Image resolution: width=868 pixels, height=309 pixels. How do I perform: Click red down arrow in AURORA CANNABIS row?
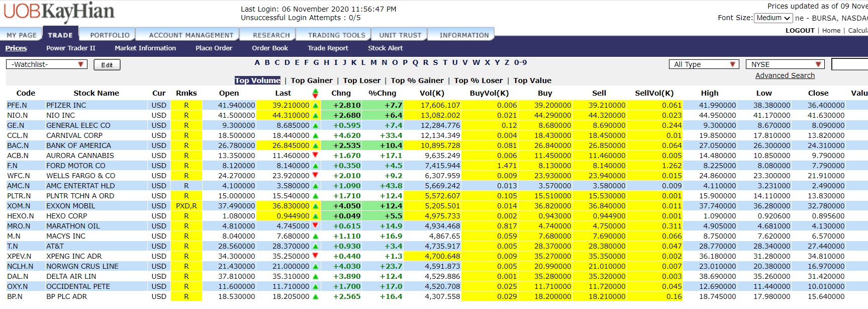[316, 155]
